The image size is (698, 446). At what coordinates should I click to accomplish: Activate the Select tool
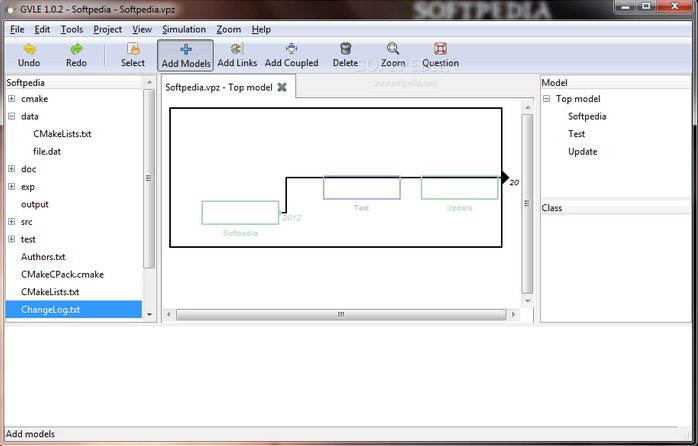133,49
